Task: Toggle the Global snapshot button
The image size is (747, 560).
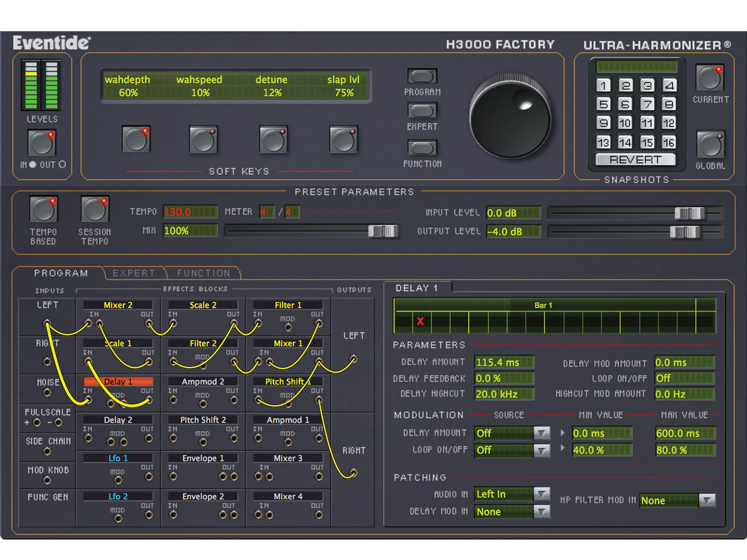Action: (710, 144)
